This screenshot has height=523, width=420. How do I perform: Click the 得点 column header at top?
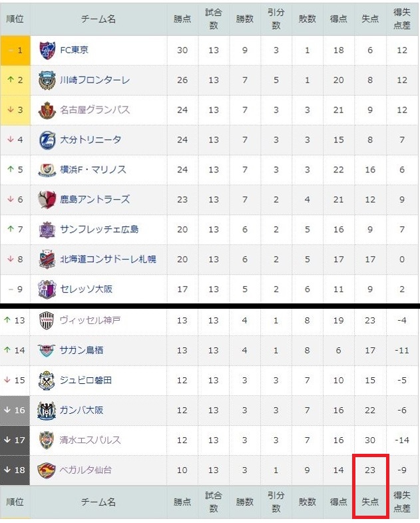coord(338,19)
